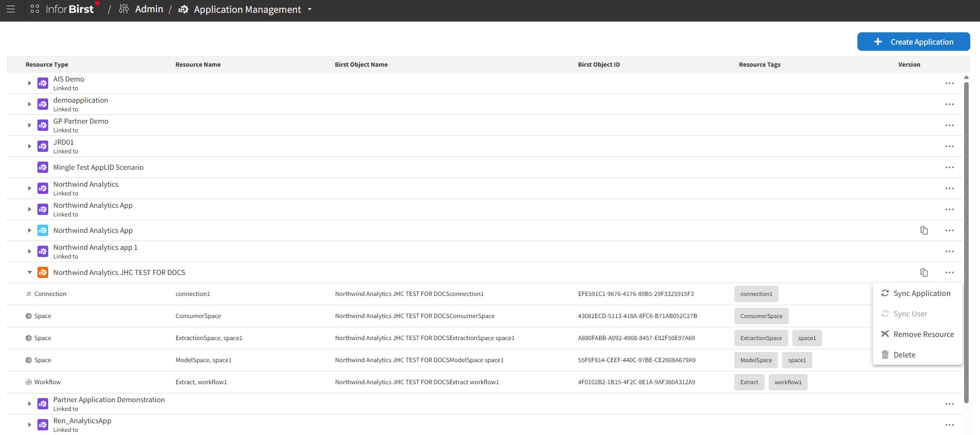980x435 pixels.
Task: Click the Admin sliders icon in breadcrumb
Action: coord(124,9)
